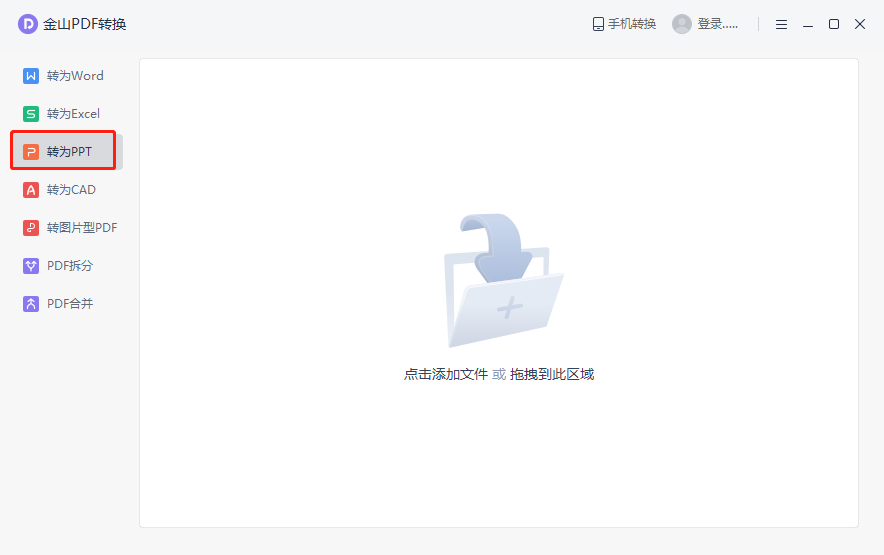Click 点击添加文件 text link

446,375
